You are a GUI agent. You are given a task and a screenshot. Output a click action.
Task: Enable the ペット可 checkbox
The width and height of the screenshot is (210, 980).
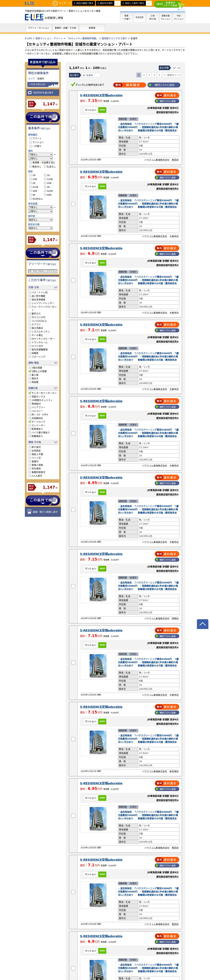click(x=30, y=458)
